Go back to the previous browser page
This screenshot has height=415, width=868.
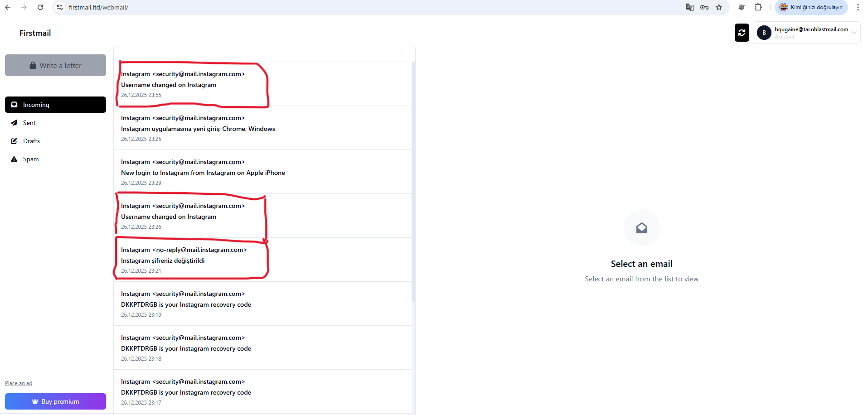tap(8, 7)
